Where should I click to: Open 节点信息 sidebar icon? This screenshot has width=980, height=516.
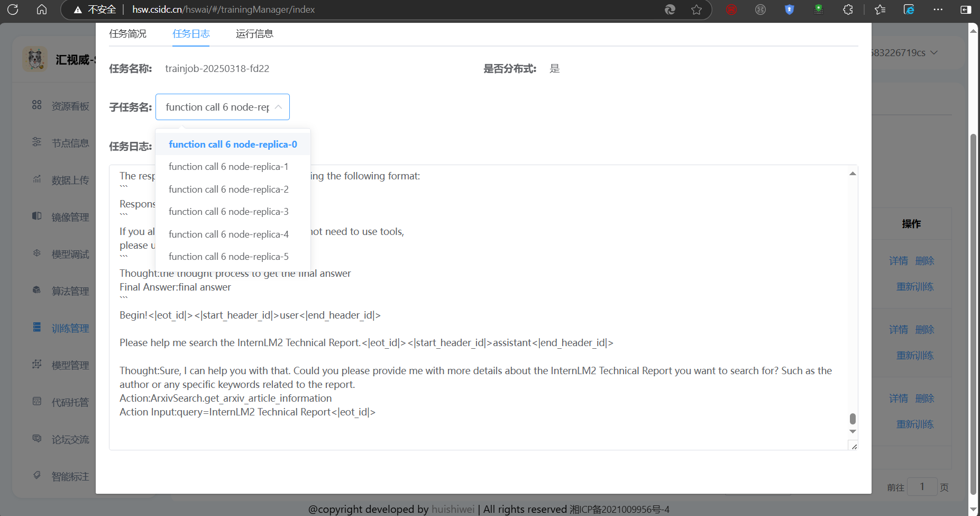(x=36, y=142)
